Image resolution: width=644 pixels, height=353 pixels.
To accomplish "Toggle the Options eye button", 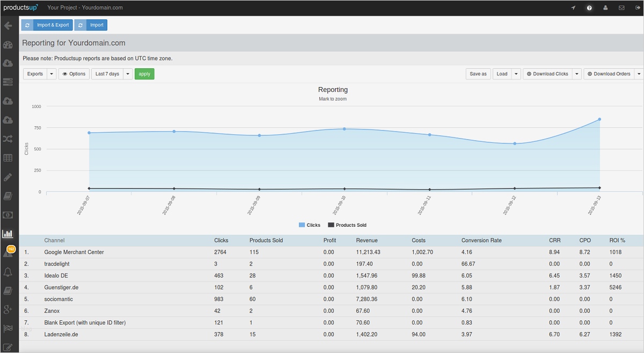I will [74, 74].
